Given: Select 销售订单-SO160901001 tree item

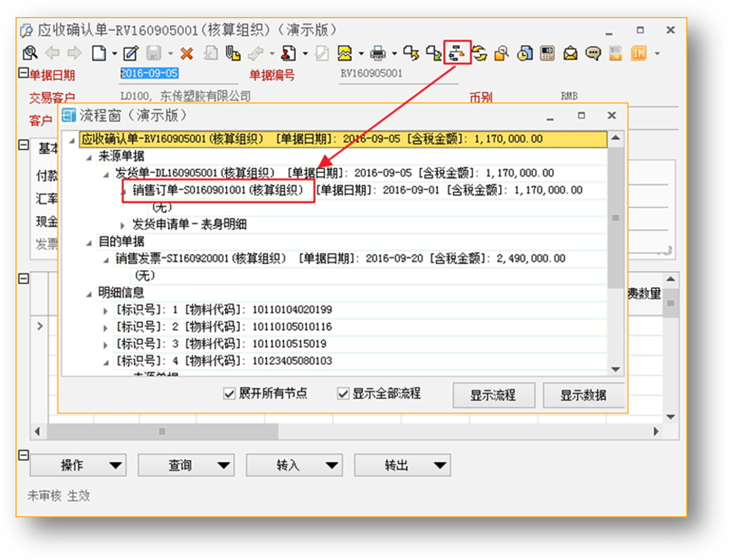Looking at the screenshot, I should tap(217, 190).
